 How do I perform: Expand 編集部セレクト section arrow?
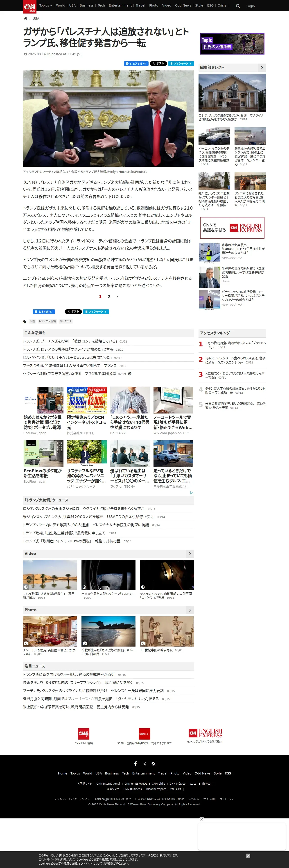click(262, 68)
